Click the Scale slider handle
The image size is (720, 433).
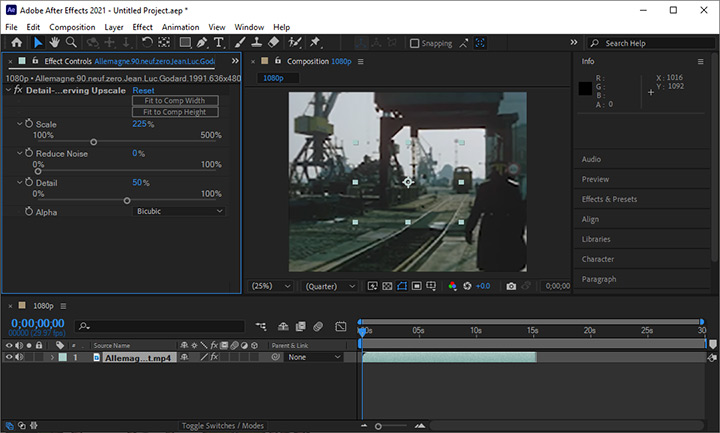click(x=94, y=142)
